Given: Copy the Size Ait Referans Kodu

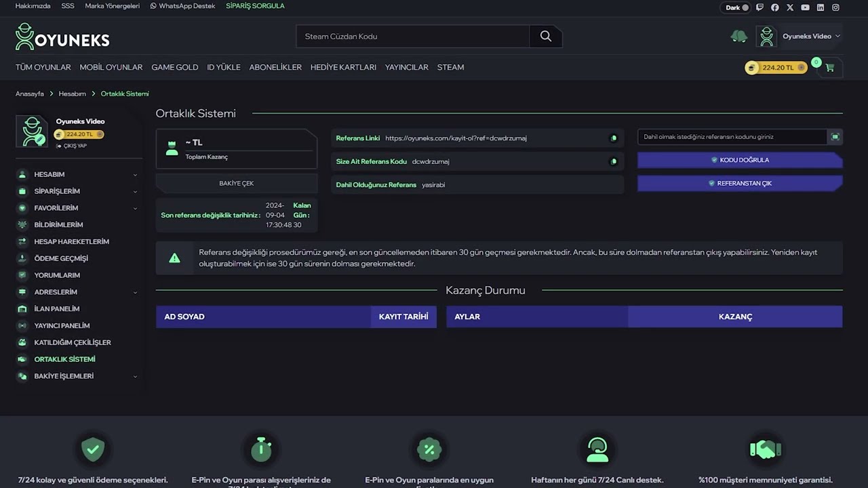Looking at the screenshot, I should [614, 161].
